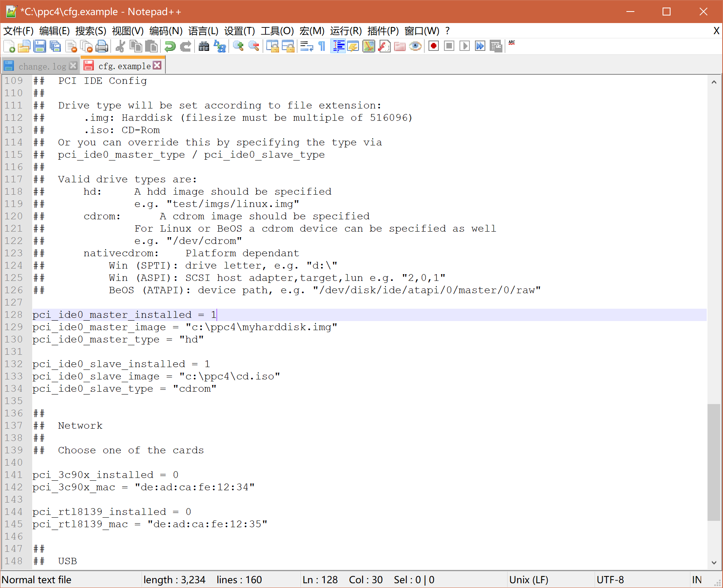Viewport: 723px width, 588px height.
Task: Click the Zoom In magnifier icon
Action: [238, 46]
